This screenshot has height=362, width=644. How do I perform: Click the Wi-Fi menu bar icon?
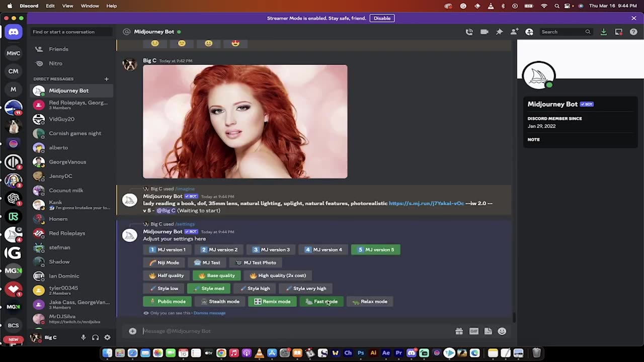544,6
